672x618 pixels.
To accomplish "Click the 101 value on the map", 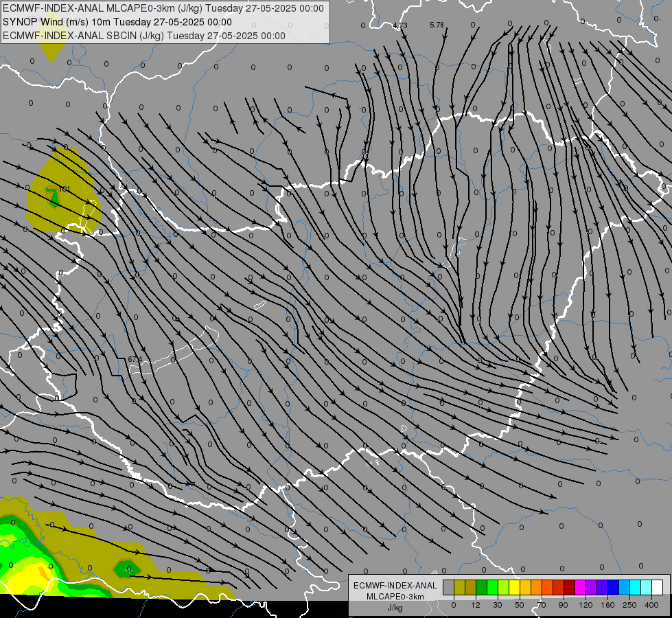I will point(65,189).
